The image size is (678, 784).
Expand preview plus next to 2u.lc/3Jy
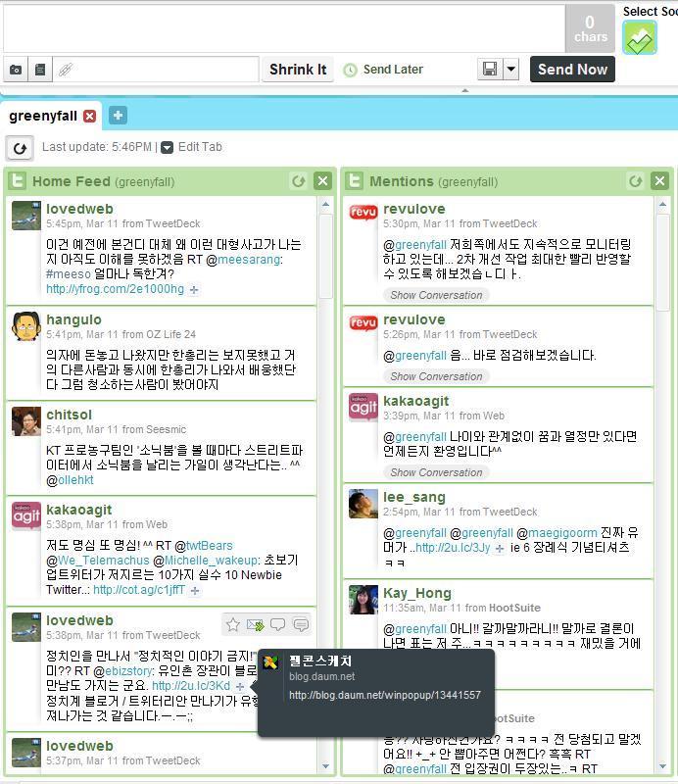coord(500,549)
